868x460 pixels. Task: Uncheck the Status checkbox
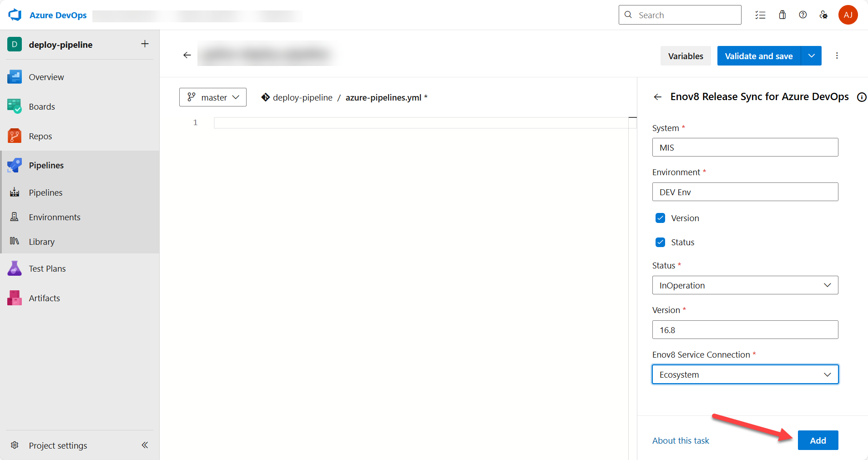[660, 242]
